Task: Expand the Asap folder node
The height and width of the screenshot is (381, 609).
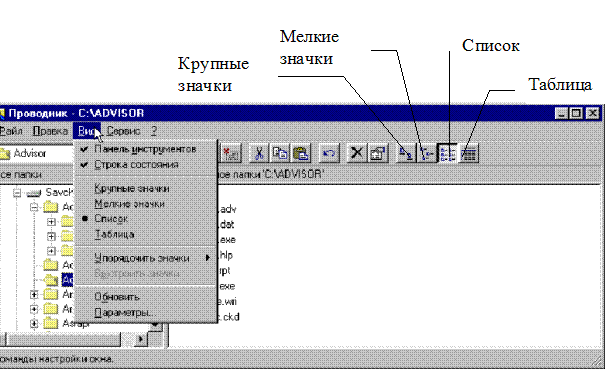Action: pyautogui.click(x=34, y=323)
